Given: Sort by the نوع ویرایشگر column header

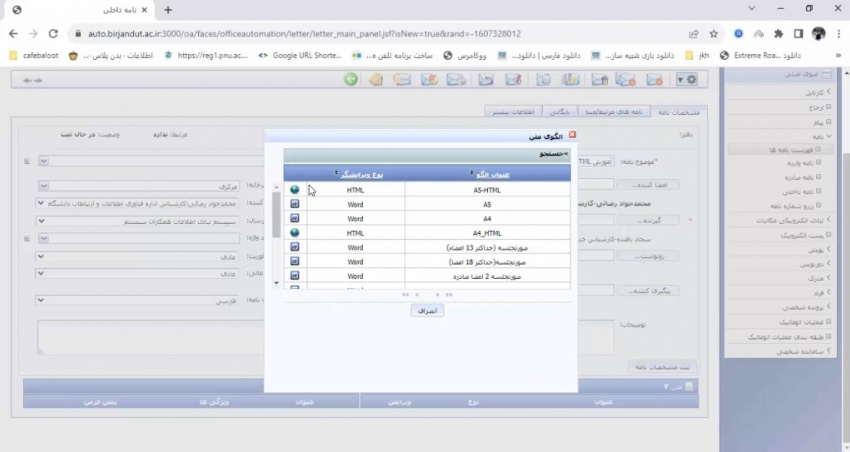Looking at the screenshot, I should point(360,174).
